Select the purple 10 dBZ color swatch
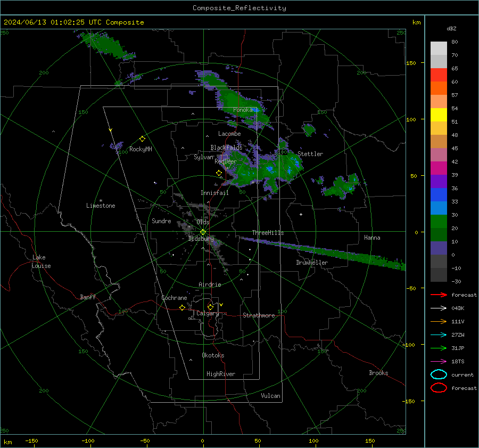The height and width of the screenshot is (448, 479). [439, 248]
